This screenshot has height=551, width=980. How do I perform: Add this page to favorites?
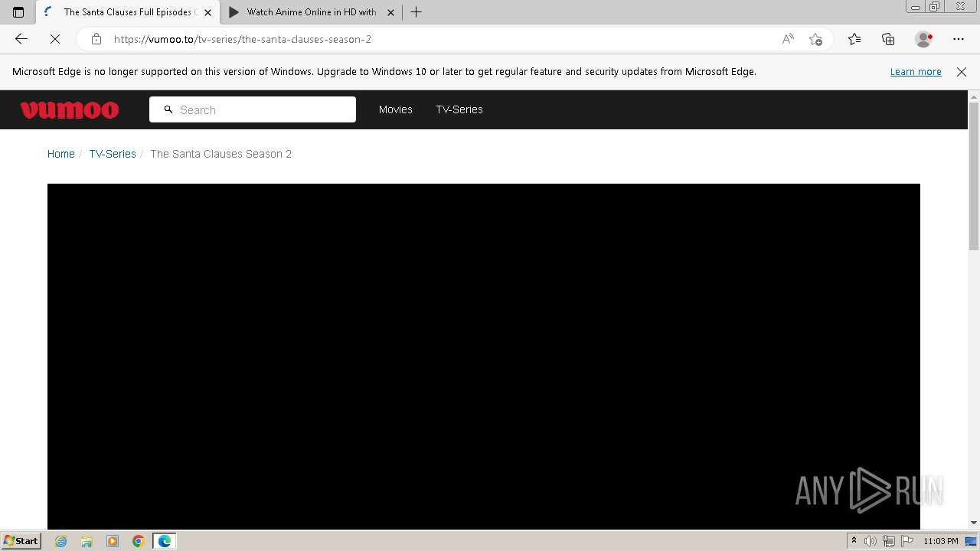pos(815,39)
